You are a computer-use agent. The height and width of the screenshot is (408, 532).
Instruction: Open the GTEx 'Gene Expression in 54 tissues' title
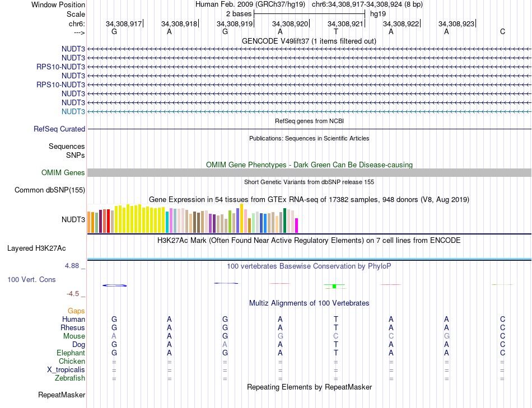click(x=309, y=199)
